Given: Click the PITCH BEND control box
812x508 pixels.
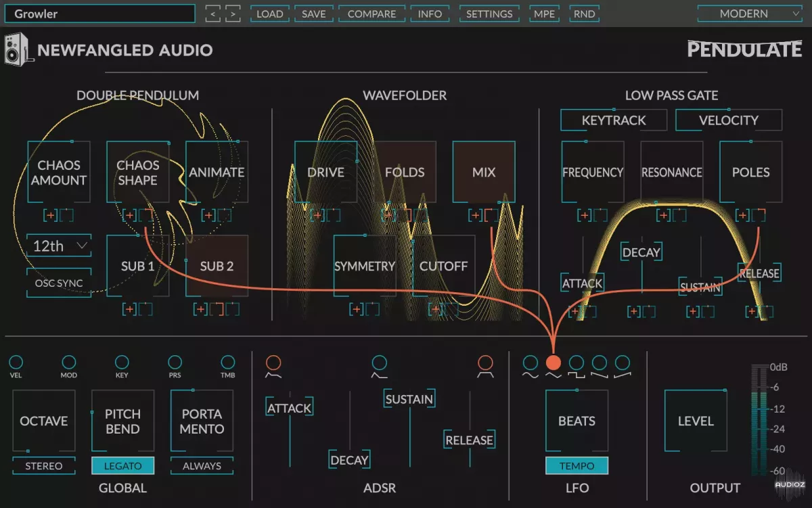Looking at the screenshot, I should point(122,421).
